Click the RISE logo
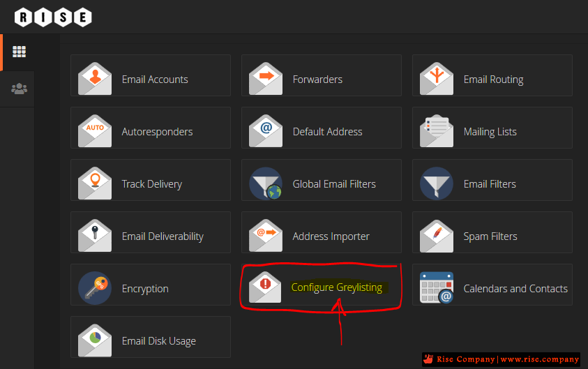This screenshot has height=369, width=588. pyautogui.click(x=53, y=17)
